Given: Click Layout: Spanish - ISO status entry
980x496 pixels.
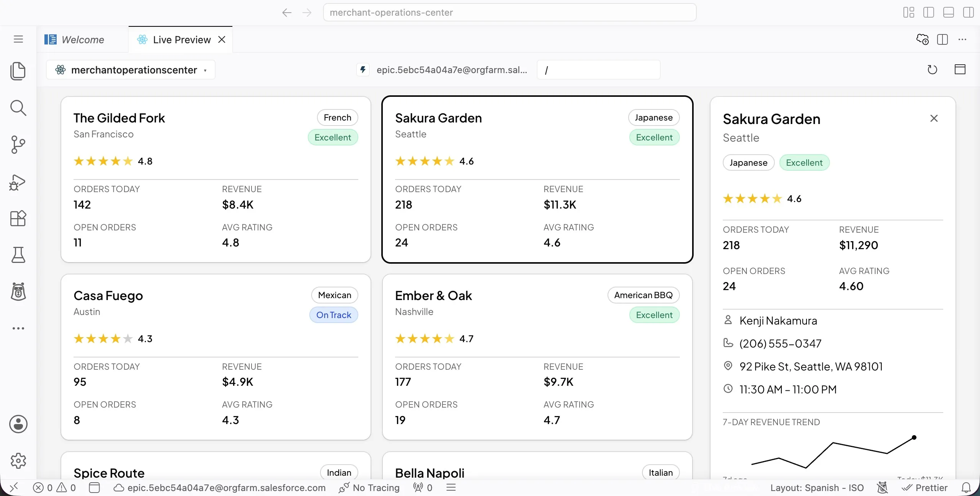Looking at the screenshot, I should [x=817, y=488].
